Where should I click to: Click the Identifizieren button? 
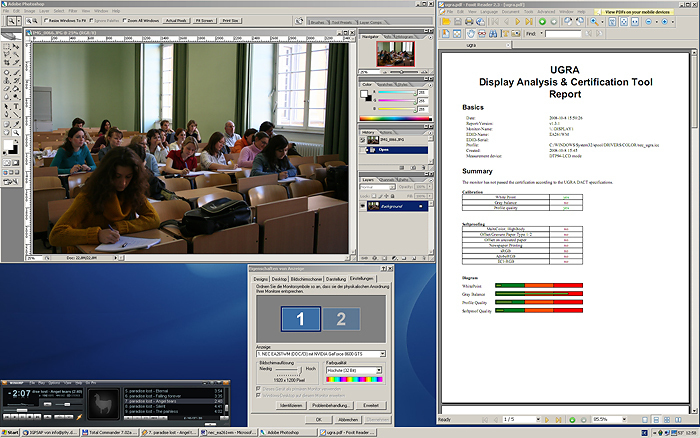click(291, 405)
